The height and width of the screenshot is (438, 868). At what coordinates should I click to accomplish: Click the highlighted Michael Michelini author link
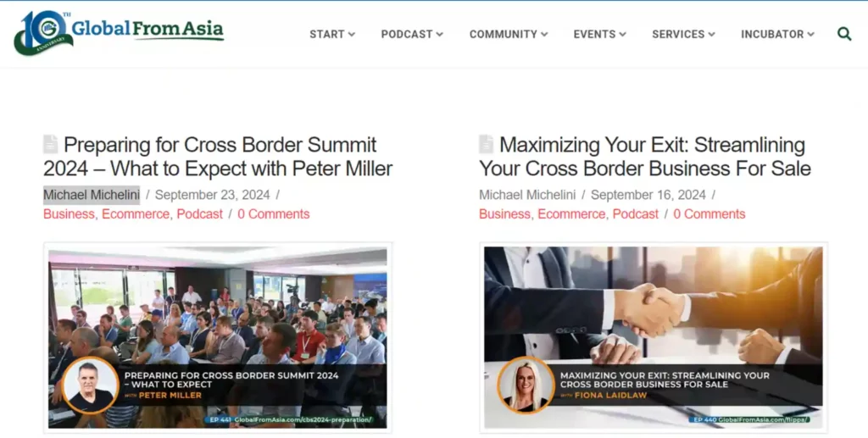tap(92, 195)
